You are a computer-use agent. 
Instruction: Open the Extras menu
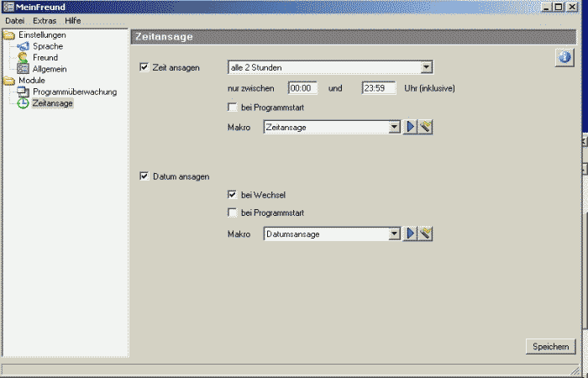[x=44, y=20]
